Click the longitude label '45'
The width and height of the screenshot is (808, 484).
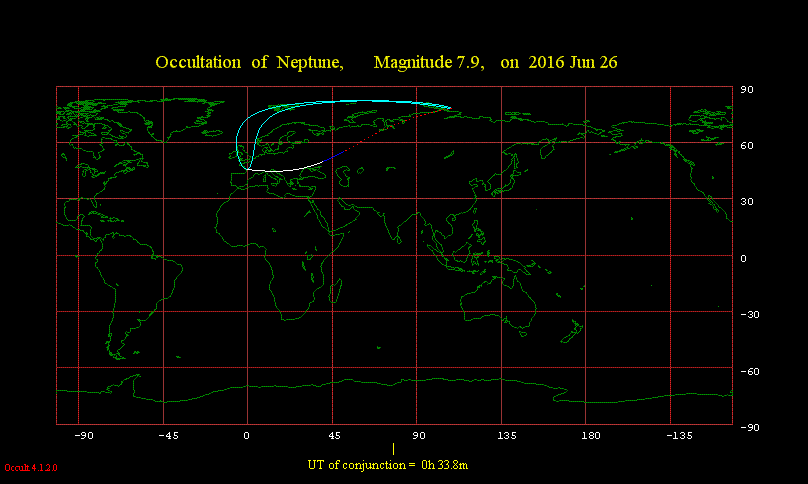pyautogui.click(x=334, y=436)
